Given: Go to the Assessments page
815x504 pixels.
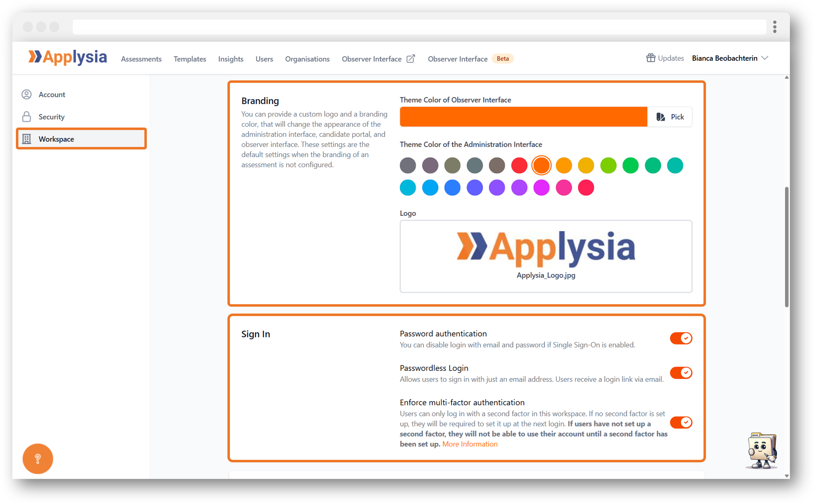Looking at the screenshot, I should (141, 59).
